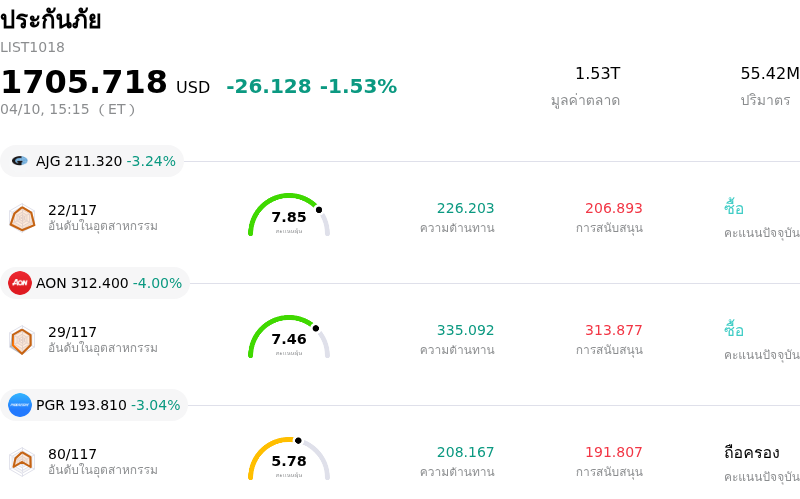Viewport: 800px width, 499px height.
Task: Click the AJG 7.85 score gauge
Action: [289, 216]
